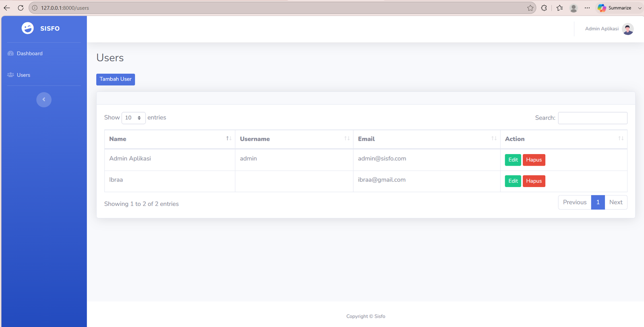Open the favorites list icon
The height and width of the screenshot is (327, 644).
pos(559,8)
